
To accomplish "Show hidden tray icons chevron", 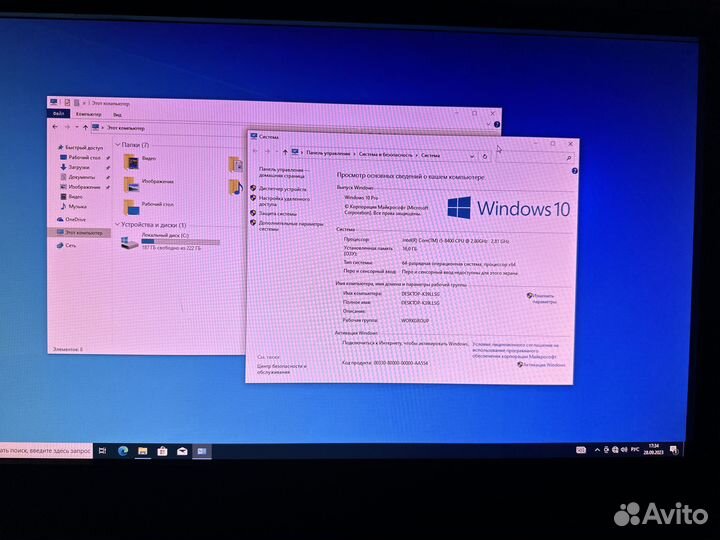I will click(x=597, y=450).
